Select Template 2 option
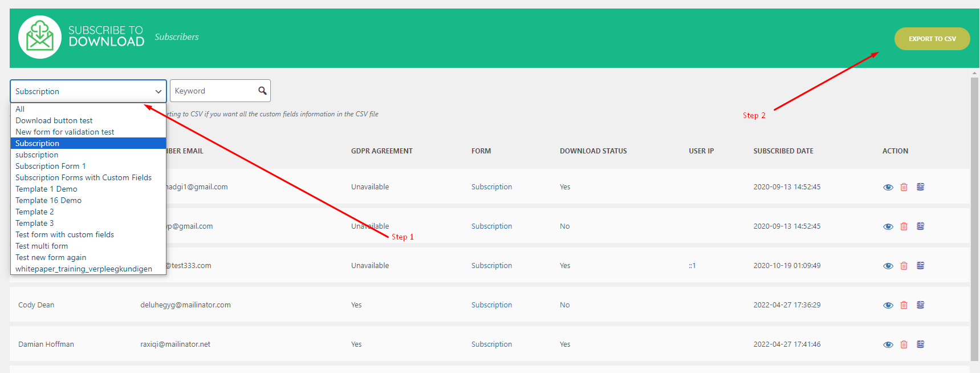 [x=88, y=212]
